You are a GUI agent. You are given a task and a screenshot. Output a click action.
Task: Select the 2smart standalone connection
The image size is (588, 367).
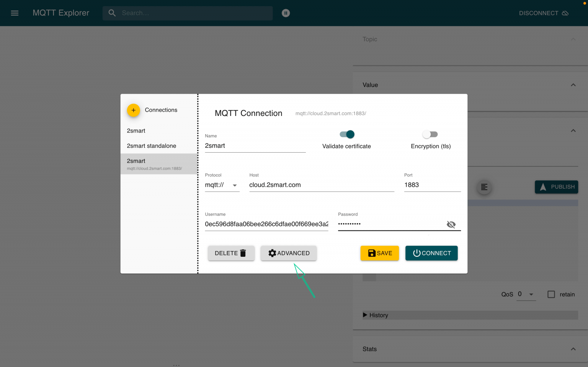152,146
